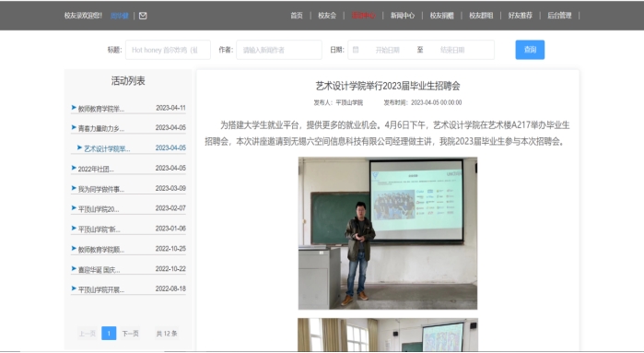Click the classroom presenter photo
644x353 pixels.
pyautogui.click(x=388, y=233)
